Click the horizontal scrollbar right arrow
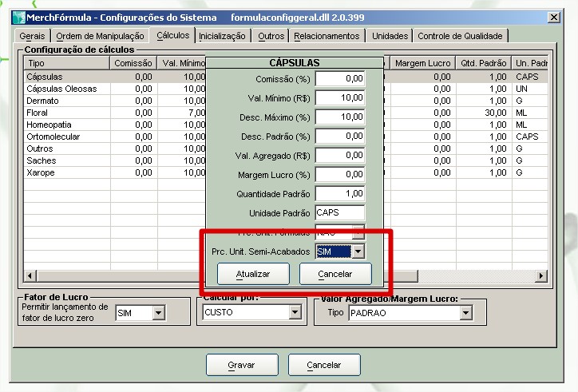 tap(541, 275)
